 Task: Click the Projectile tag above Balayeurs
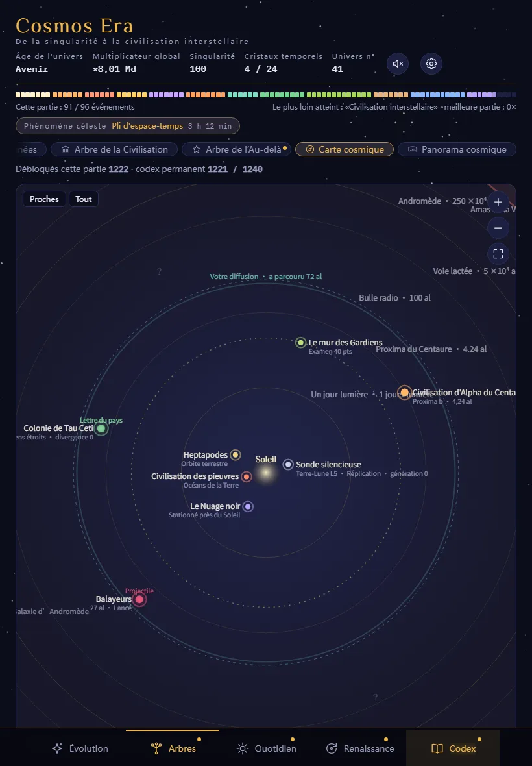pos(139,591)
